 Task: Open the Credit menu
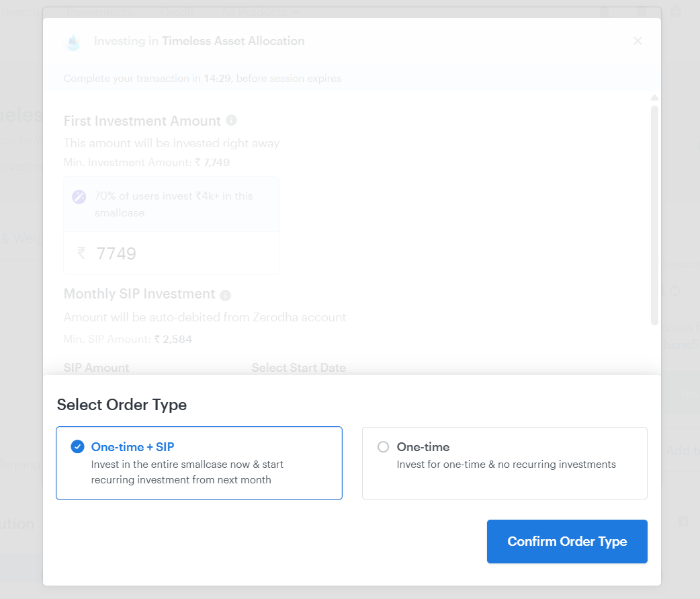click(177, 11)
